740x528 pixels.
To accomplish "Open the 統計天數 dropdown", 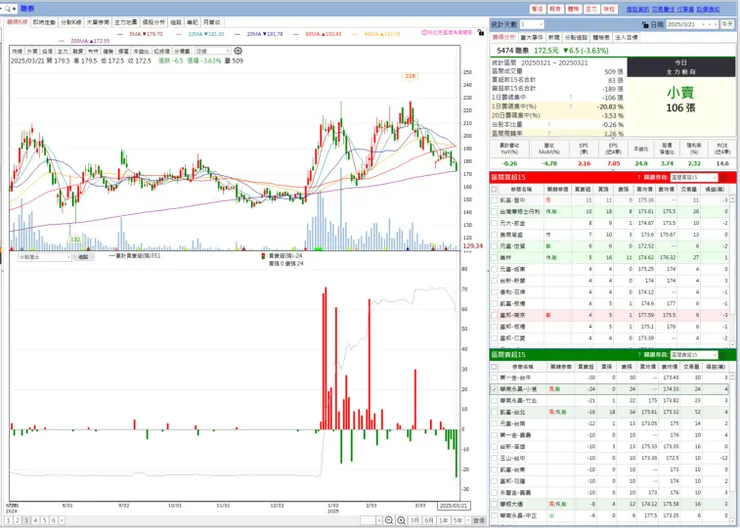I will tap(531, 25).
